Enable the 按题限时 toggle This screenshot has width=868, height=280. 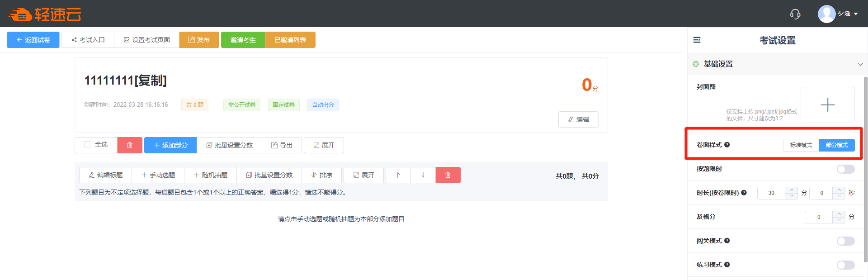coord(845,169)
